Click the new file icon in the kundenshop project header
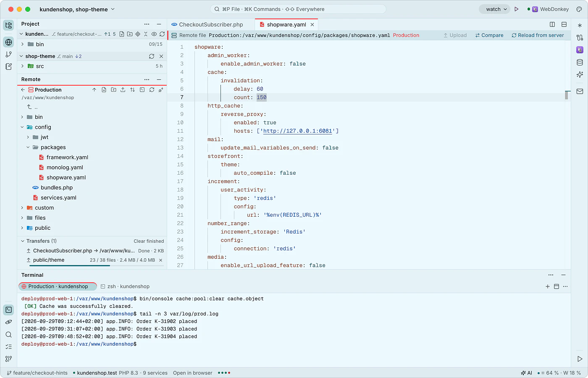The height and width of the screenshot is (378, 588). tap(122, 34)
